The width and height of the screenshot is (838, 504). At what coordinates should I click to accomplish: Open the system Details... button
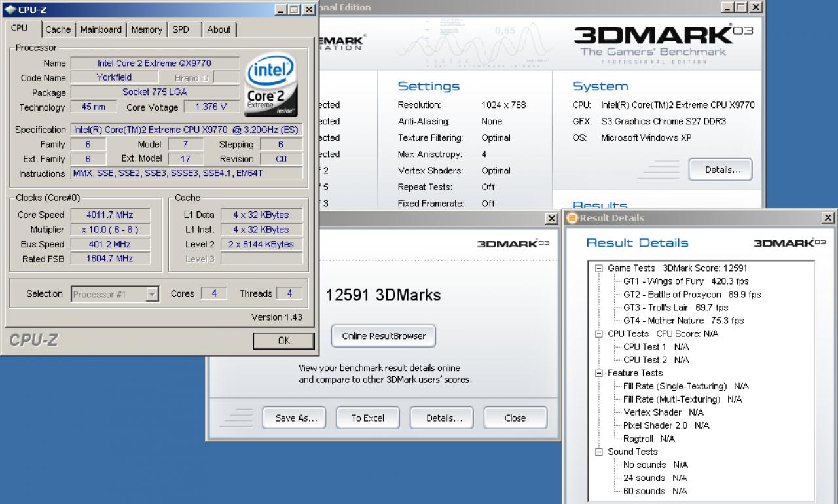(x=720, y=170)
